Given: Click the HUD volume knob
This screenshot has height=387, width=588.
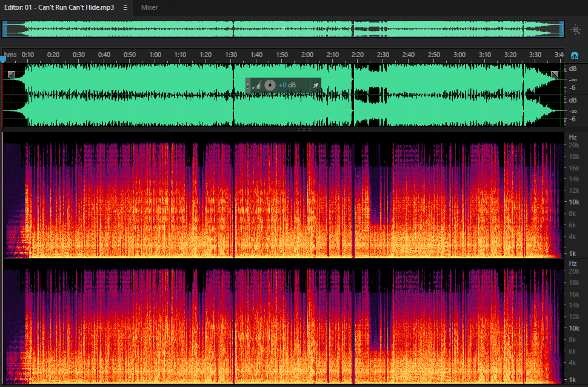Looking at the screenshot, I should (270, 85).
